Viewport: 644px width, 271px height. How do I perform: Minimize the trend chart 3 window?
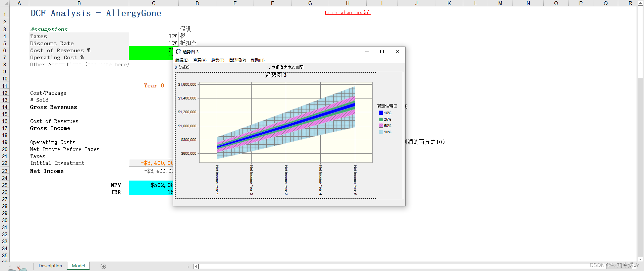367,52
